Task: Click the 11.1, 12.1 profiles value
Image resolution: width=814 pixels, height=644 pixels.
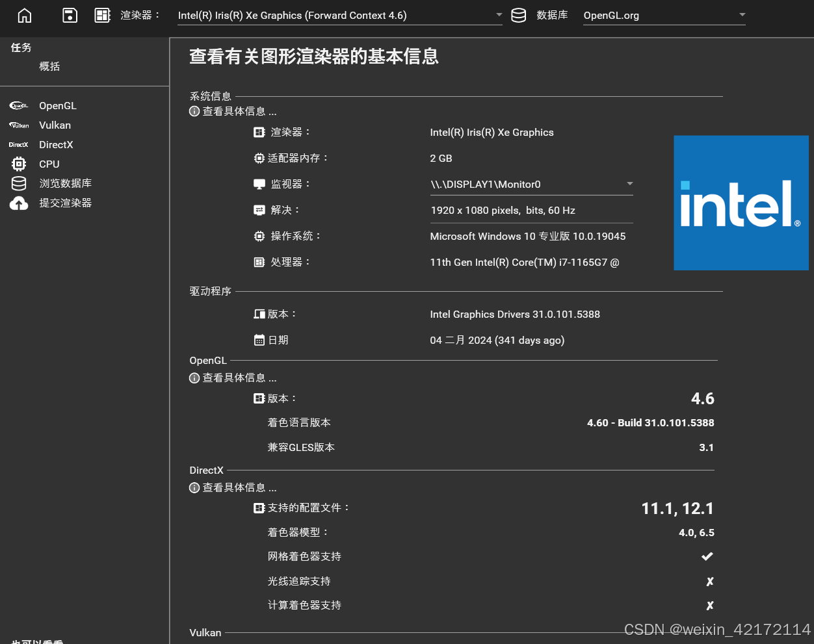Action: pyautogui.click(x=677, y=508)
